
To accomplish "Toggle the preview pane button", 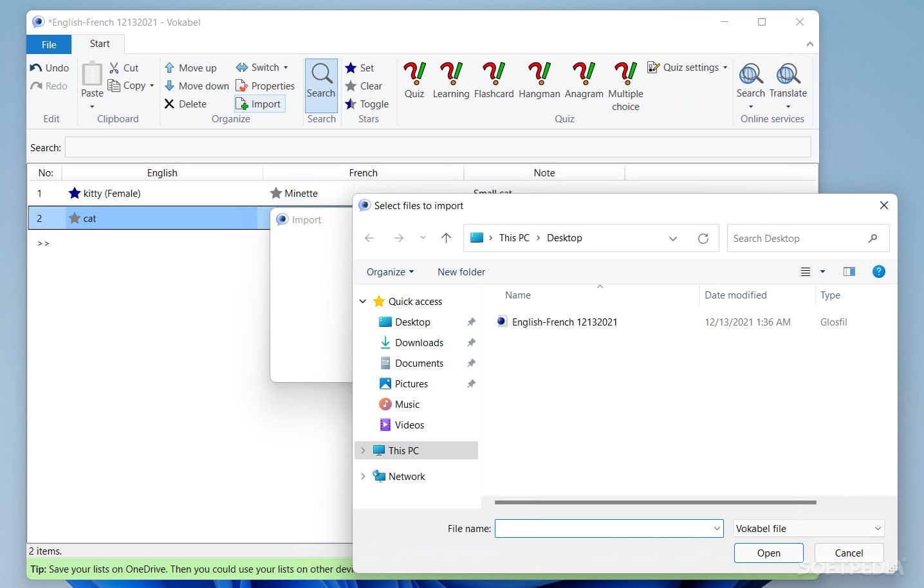I will [x=849, y=271].
